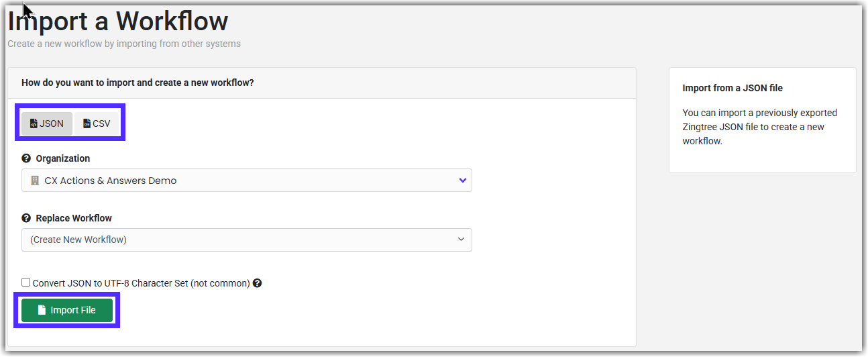Click building icon in Organization field
Image resolution: width=868 pixels, height=357 pixels.
coord(35,181)
